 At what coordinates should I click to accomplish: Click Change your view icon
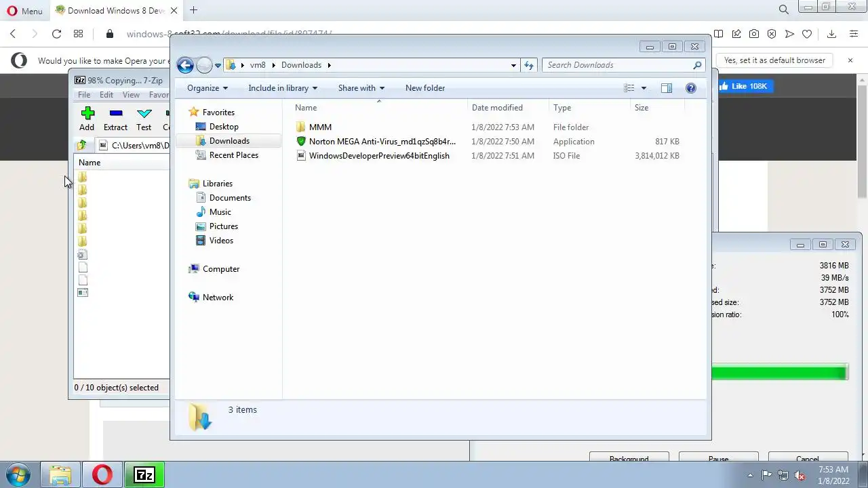click(629, 88)
